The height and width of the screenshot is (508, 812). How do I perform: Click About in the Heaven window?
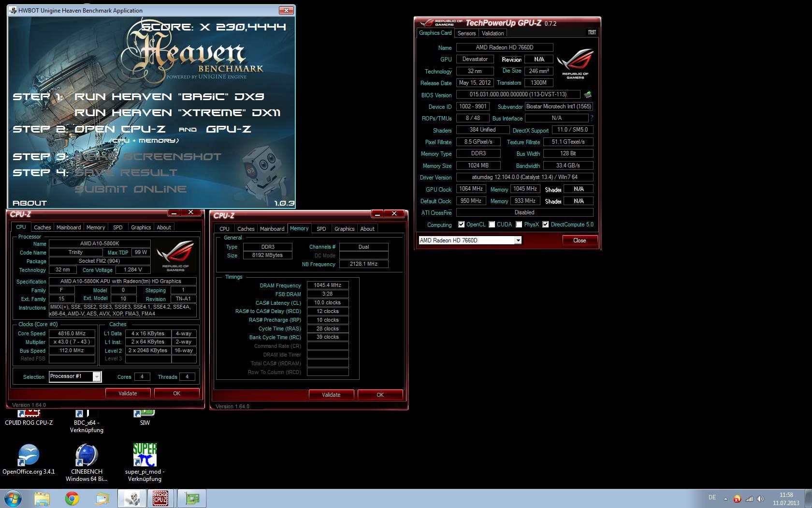(x=29, y=203)
